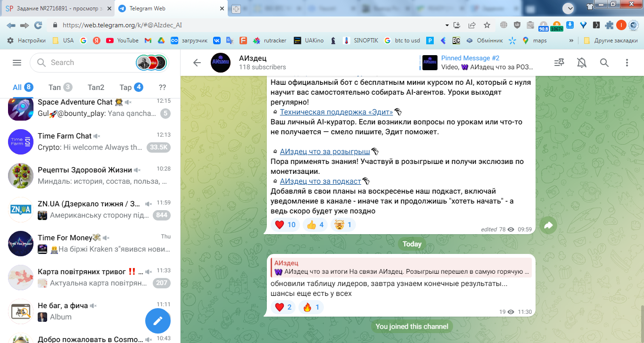Switch to the Тар folder tab

(x=131, y=87)
